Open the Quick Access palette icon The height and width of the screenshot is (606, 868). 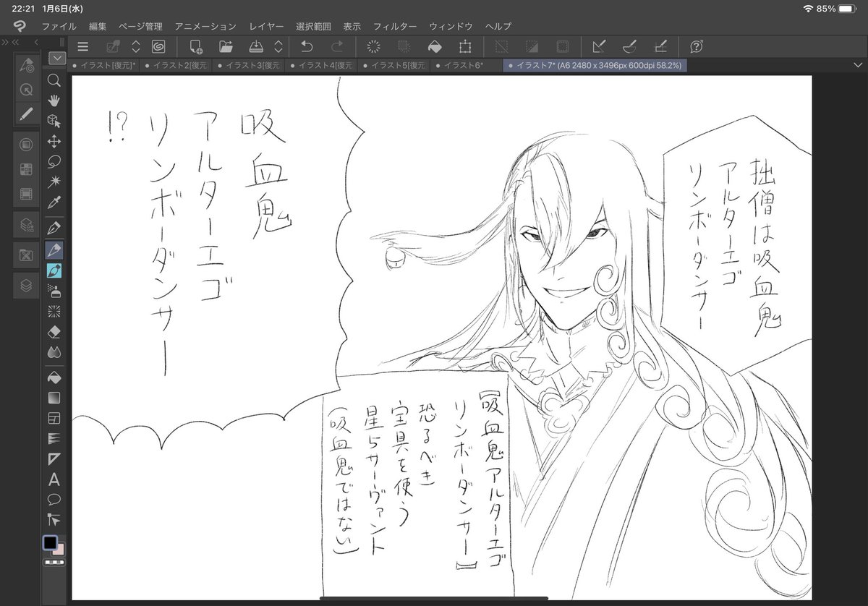pos(26,66)
